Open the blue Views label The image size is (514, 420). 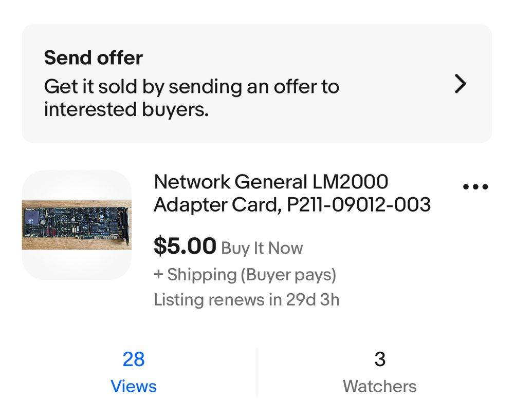(134, 386)
